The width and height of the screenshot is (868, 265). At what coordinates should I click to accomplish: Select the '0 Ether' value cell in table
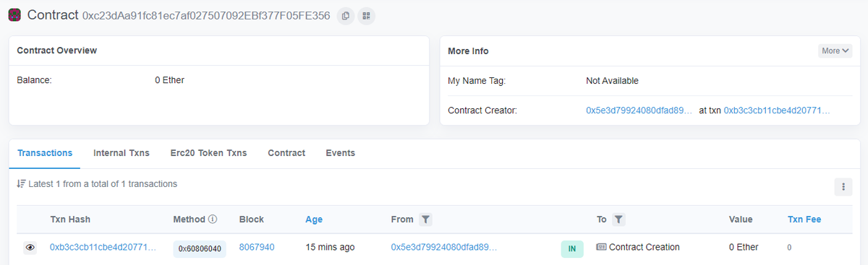(744, 247)
